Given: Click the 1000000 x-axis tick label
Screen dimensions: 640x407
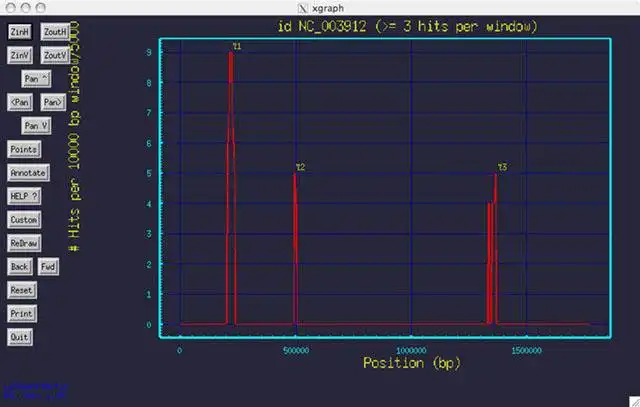Looking at the screenshot, I should [x=411, y=351].
